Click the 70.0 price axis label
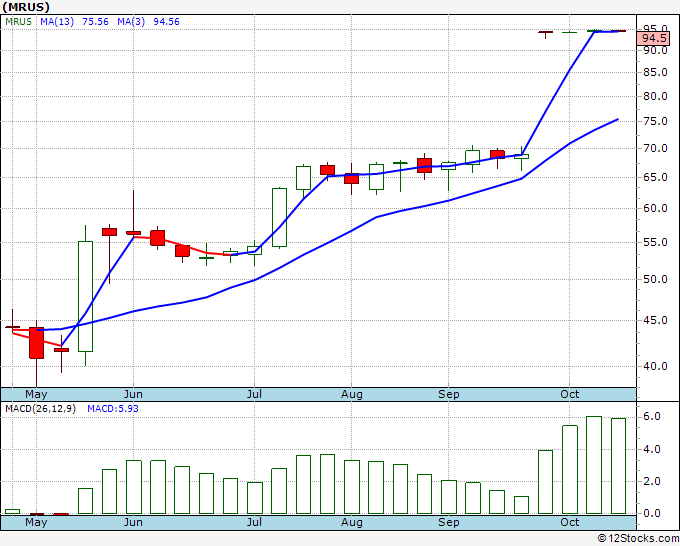The image size is (680, 546). (655, 148)
